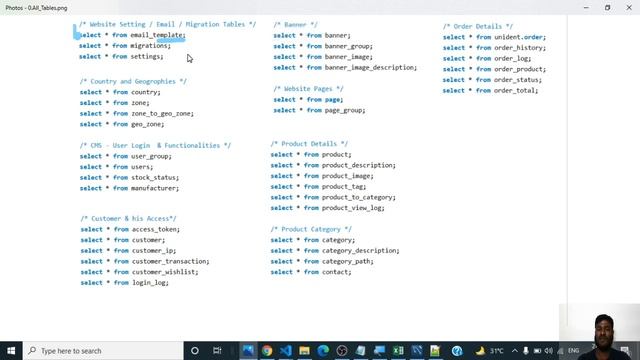Click the 'customer_transaction' query line
The width and height of the screenshot is (640, 360).
tap(145, 261)
